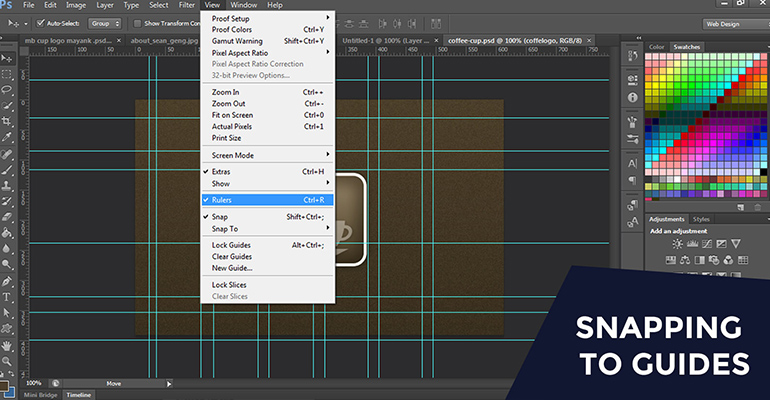The image size is (770, 400).
Task: Add a Vibrance adjustment
Action: [736, 244]
